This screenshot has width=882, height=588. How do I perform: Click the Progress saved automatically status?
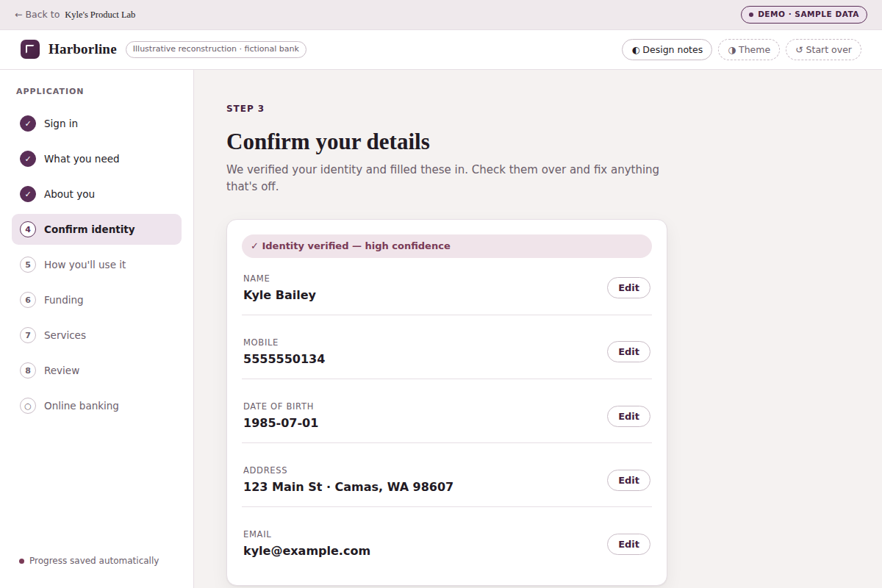89,561
